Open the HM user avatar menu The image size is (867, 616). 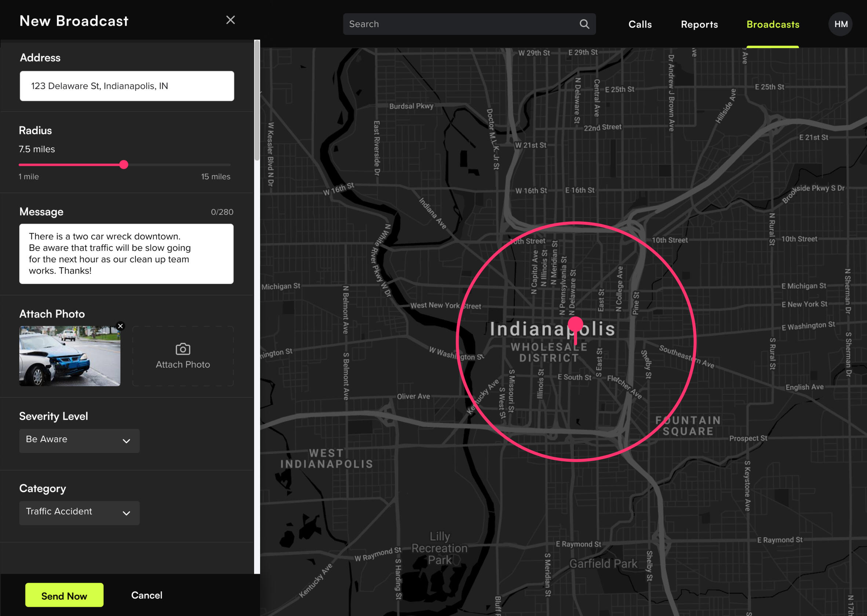tap(841, 24)
